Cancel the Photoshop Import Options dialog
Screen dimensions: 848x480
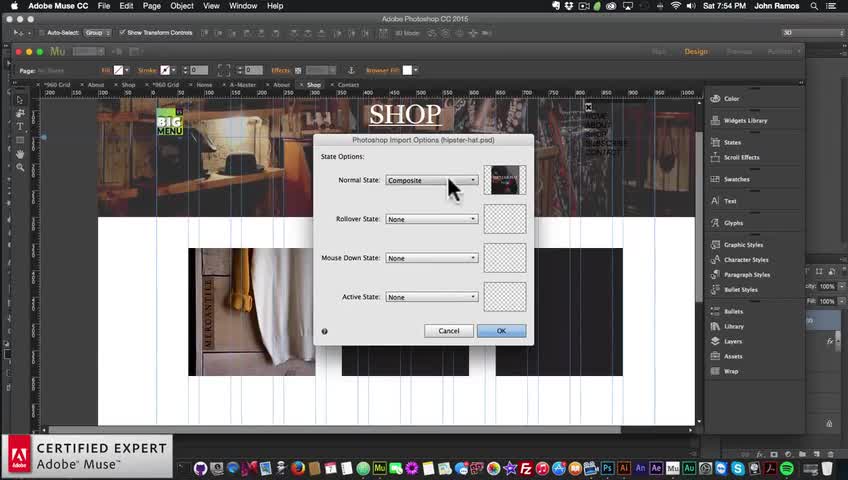coord(448,331)
